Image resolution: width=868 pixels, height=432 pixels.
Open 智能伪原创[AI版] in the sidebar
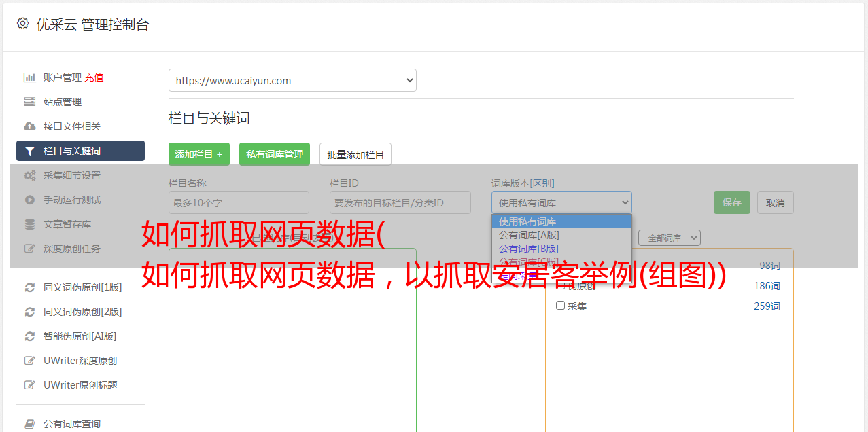click(80, 336)
